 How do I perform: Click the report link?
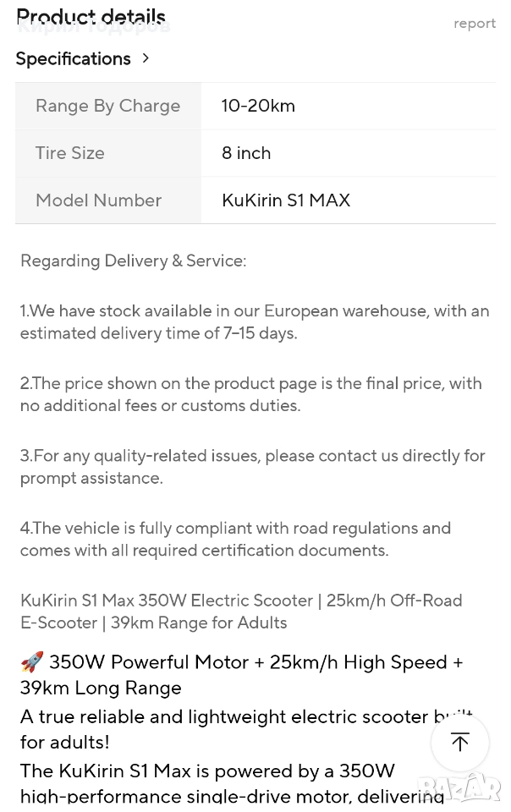point(475,24)
